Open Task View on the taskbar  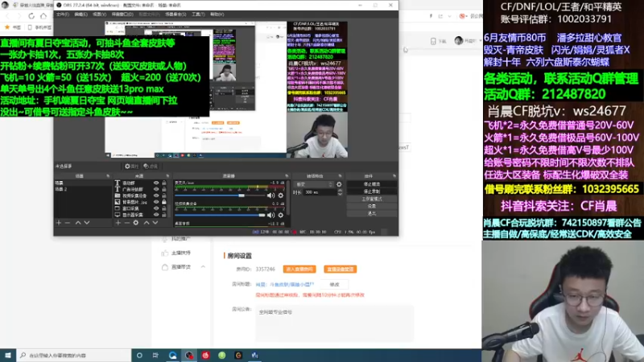[155, 355]
